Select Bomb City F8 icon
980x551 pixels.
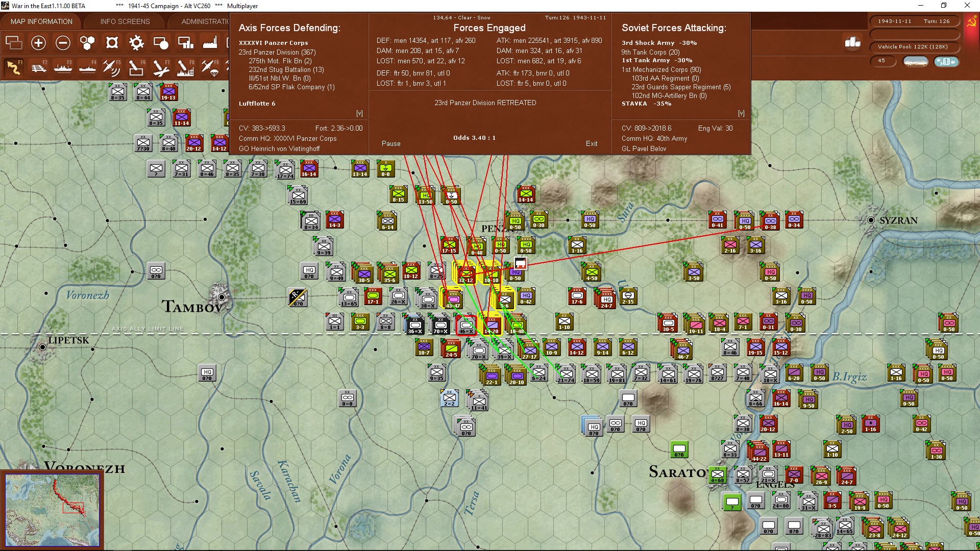pos(185,67)
